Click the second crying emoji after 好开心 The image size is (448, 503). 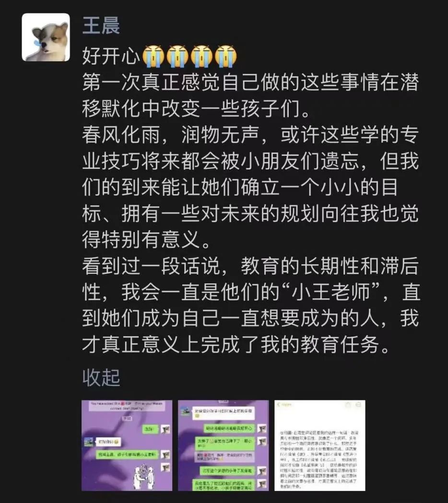[177, 57]
